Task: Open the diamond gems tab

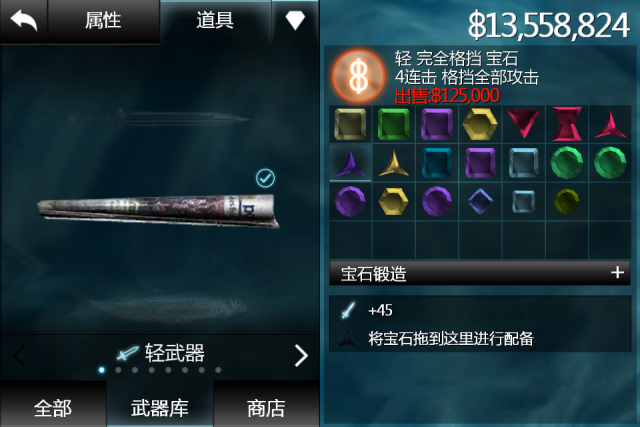Action: point(295,20)
